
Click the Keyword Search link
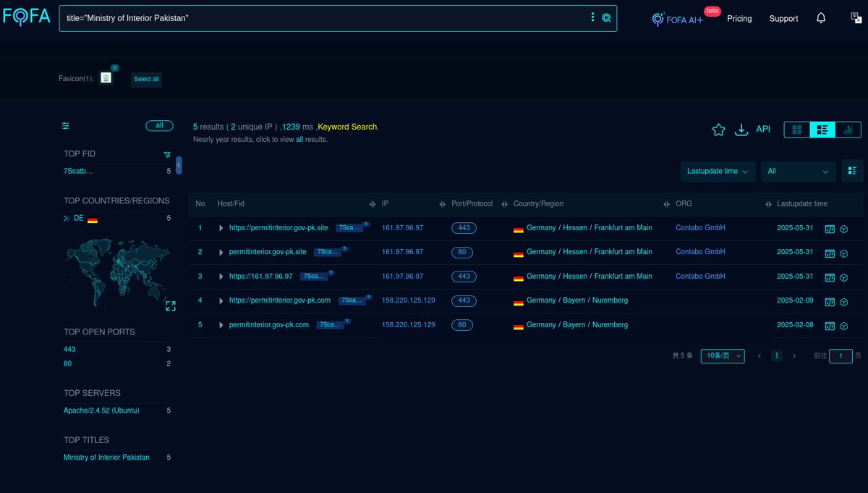tap(348, 127)
